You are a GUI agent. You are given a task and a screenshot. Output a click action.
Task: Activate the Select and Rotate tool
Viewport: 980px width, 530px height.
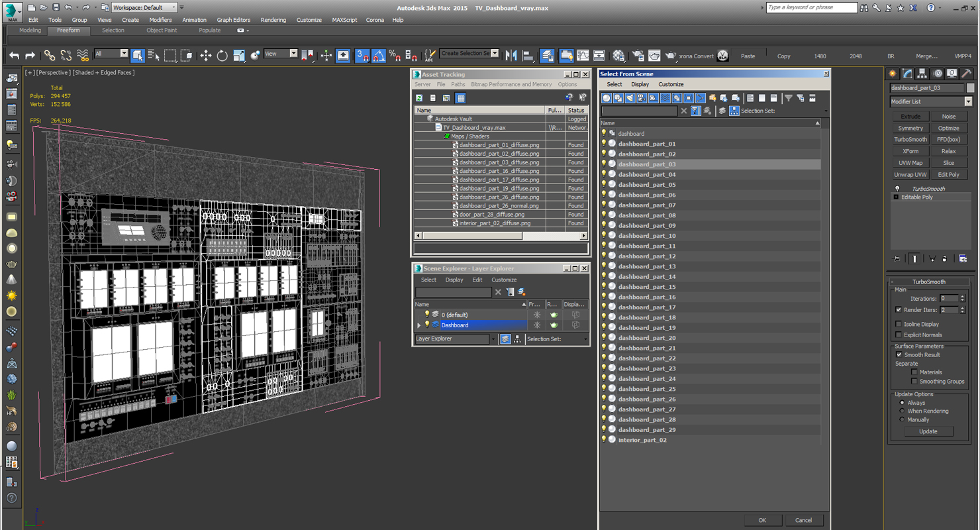pyautogui.click(x=222, y=56)
